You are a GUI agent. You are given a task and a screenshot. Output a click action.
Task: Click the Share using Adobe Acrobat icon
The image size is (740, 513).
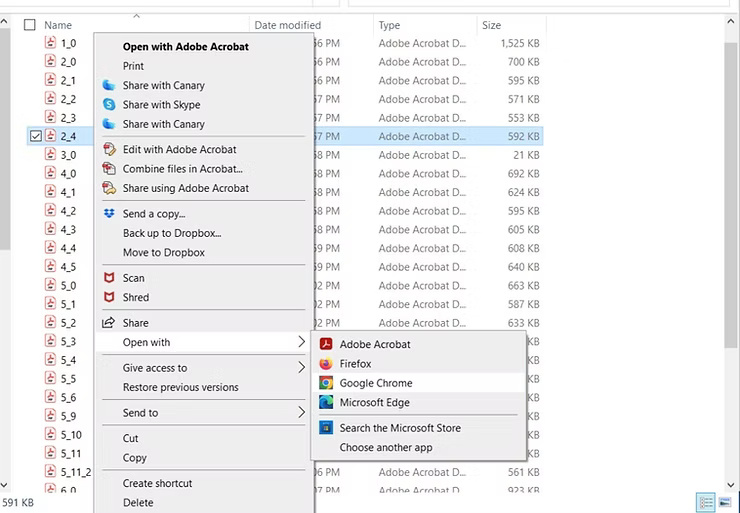[109, 188]
